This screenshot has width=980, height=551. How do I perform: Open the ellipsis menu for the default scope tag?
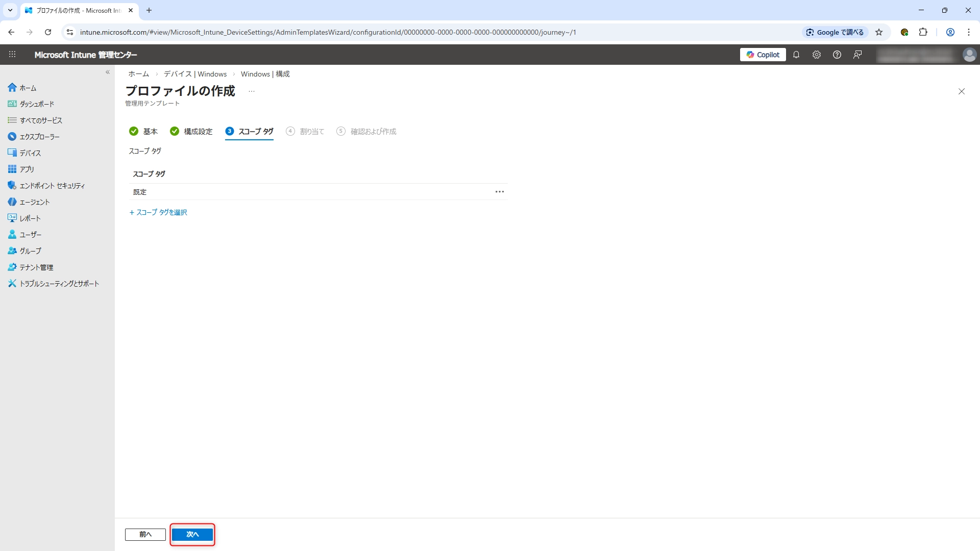499,192
